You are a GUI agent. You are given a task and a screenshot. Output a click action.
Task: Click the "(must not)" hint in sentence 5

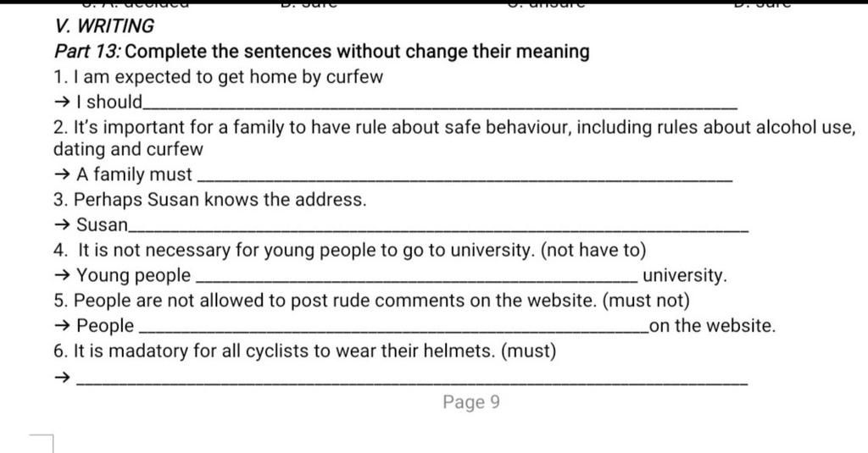pos(646,301)
